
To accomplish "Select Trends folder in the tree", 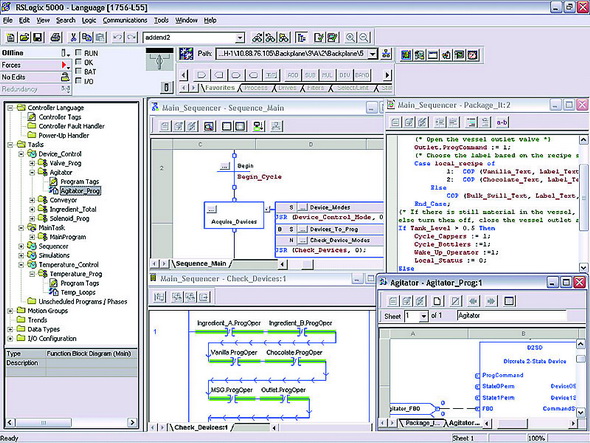I will point(37,320).
